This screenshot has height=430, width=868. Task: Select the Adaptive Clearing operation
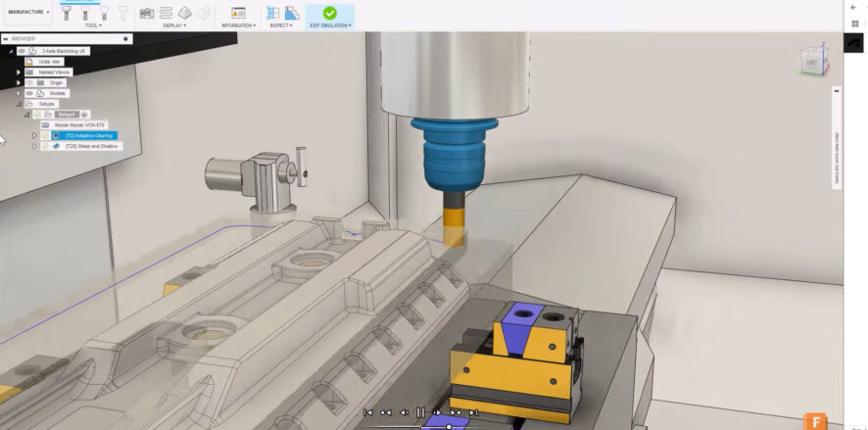click(x=84, y=135)
